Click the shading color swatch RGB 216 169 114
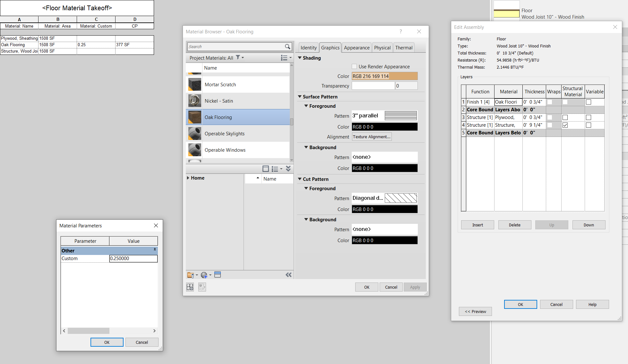Screen dimensions: 628x364 tap(384, 76)
